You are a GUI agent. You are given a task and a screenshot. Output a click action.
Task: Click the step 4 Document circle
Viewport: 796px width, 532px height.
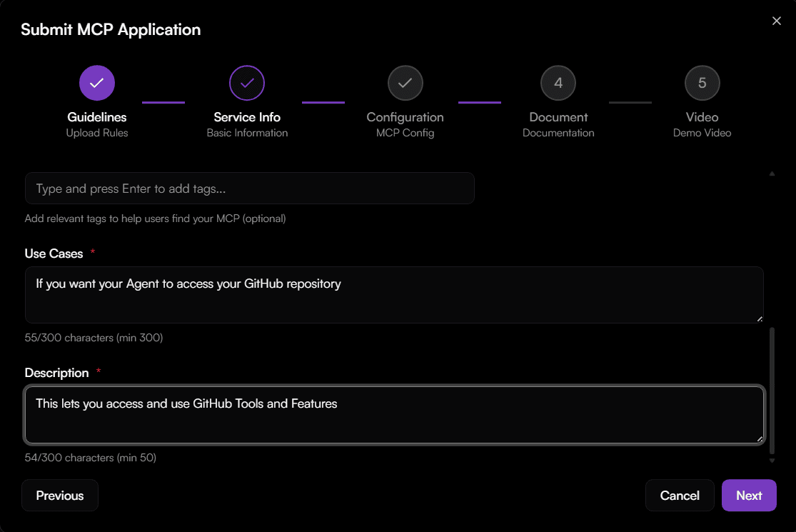coord(558,83)
